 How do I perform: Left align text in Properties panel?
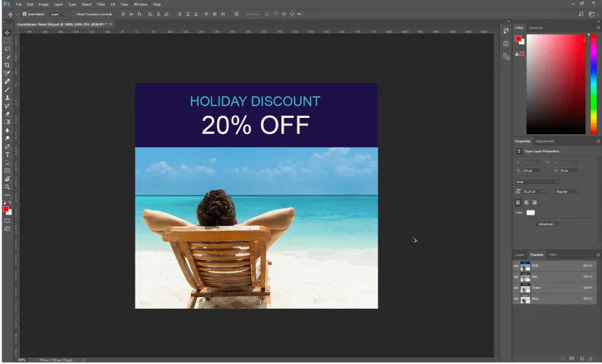point(518,202)
